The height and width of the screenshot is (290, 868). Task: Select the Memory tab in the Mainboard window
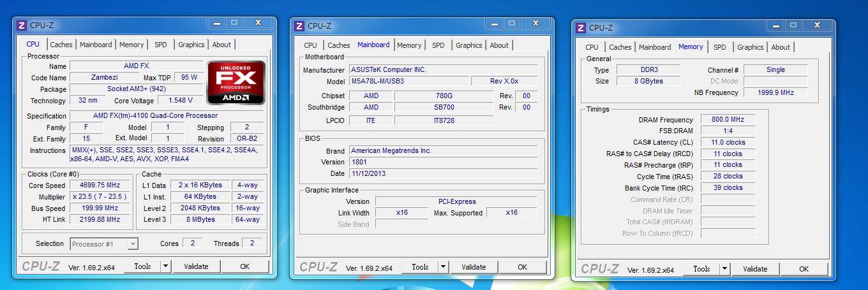409,45
